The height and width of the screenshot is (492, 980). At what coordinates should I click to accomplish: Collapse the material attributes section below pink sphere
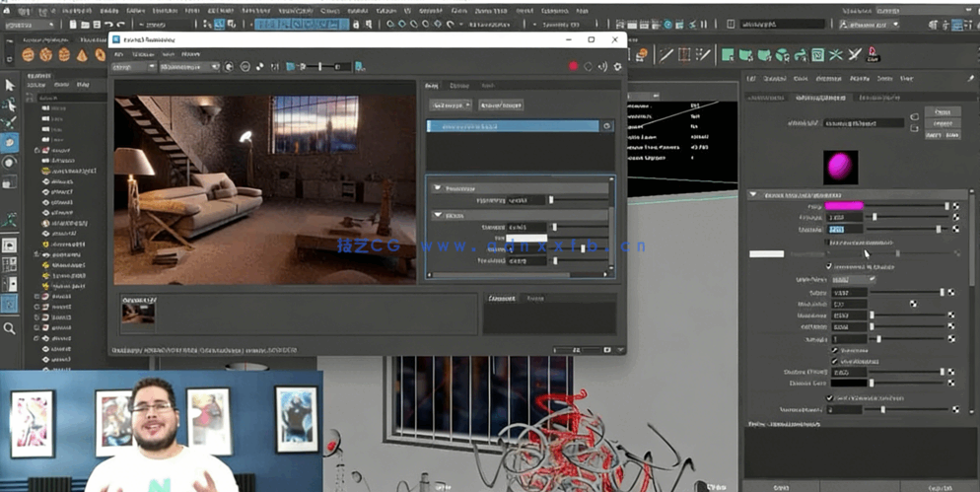[x=753, y=194]
